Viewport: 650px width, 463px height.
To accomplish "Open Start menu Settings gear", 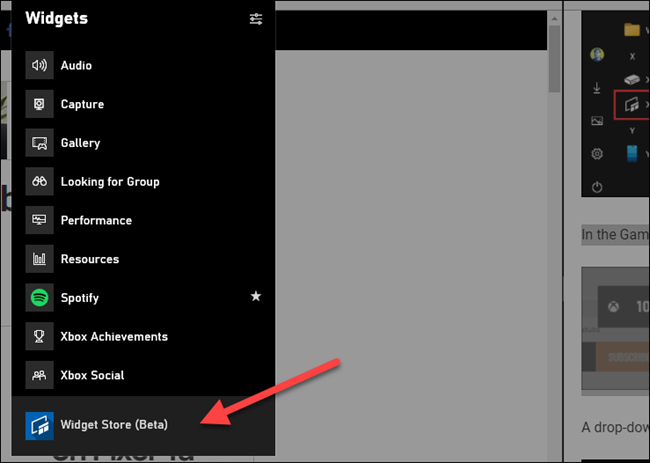I will (597, 154).
